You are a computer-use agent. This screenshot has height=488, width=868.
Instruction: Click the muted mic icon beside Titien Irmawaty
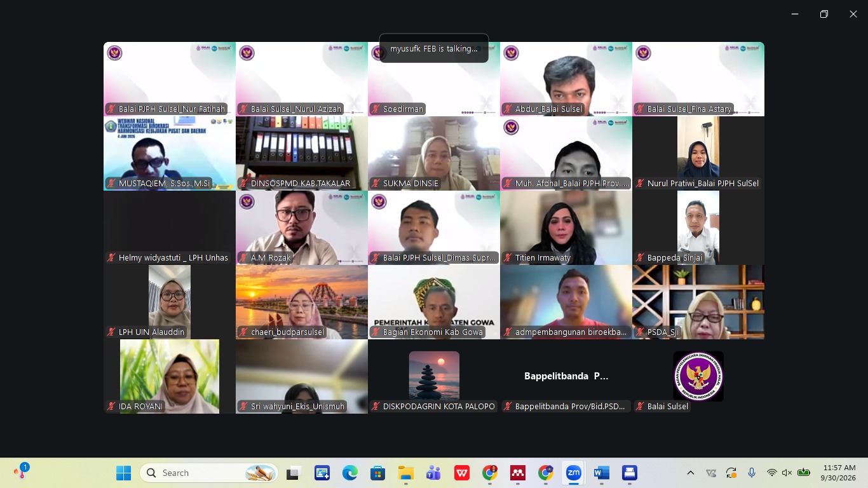(508, 257)
